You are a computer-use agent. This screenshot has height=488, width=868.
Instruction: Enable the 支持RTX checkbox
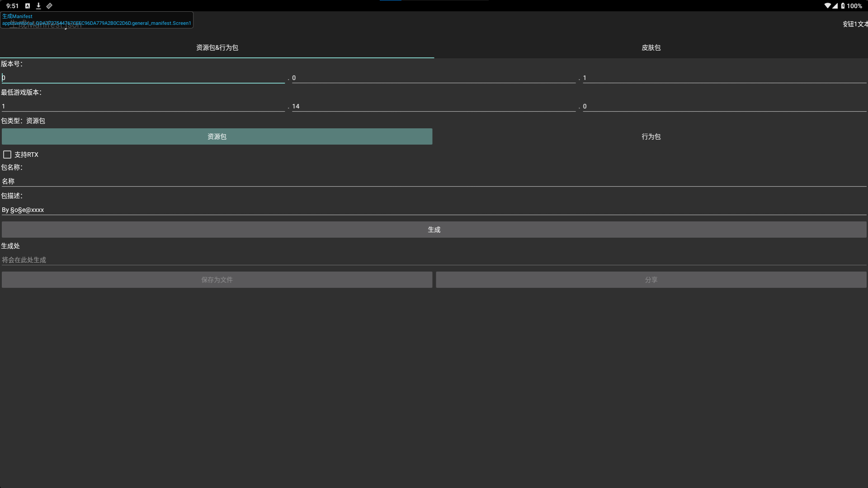(7, 155)
